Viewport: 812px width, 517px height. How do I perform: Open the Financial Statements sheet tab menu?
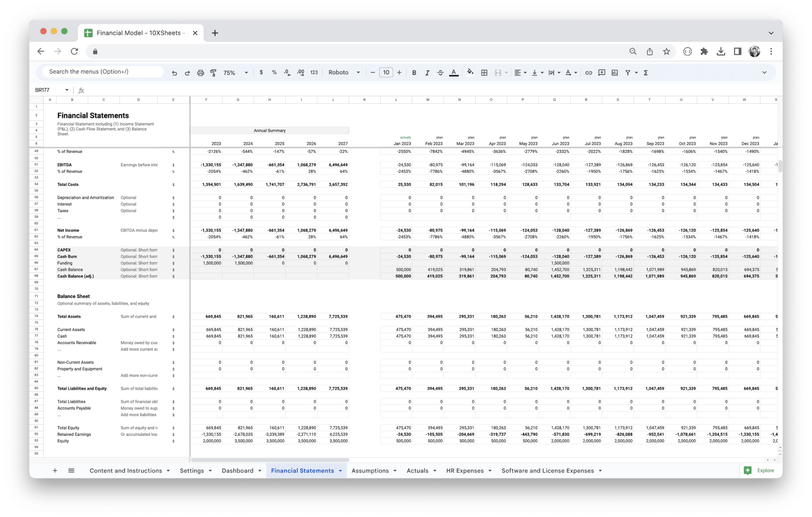point(340,471)
